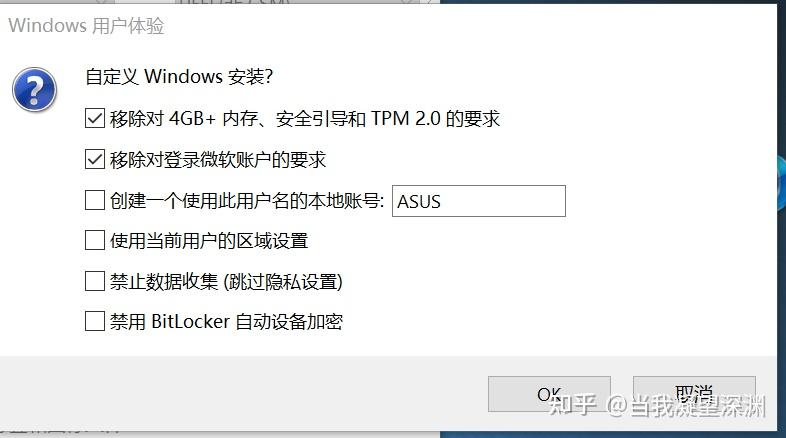Screen dimensions: 786x438
Task: Click the label text 禁止数据收集 (跳过隐私设置)
Action: [227, 282]
